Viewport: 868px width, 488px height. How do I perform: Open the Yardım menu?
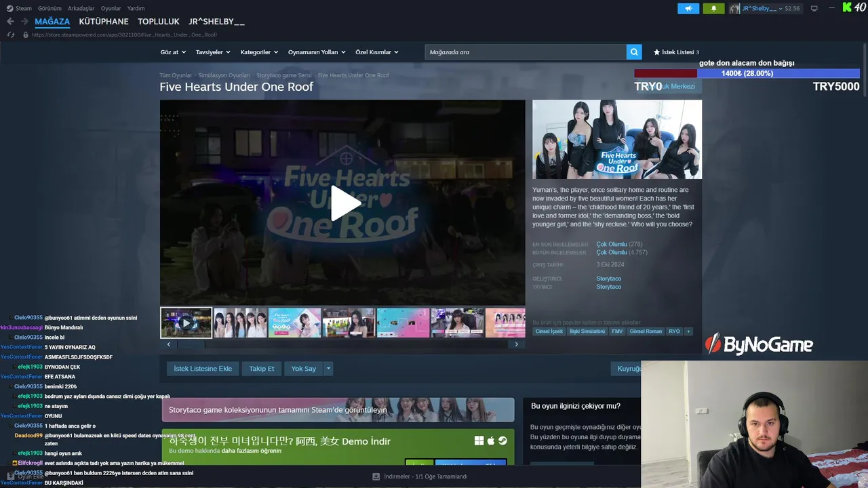pyautogui.click(x=136, y=9)
